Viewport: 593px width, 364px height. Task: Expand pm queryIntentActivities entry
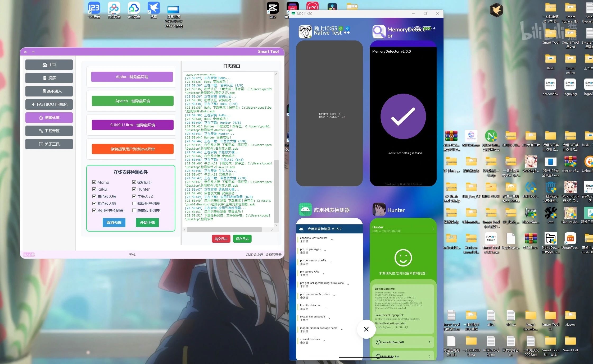tap(334, 296)
